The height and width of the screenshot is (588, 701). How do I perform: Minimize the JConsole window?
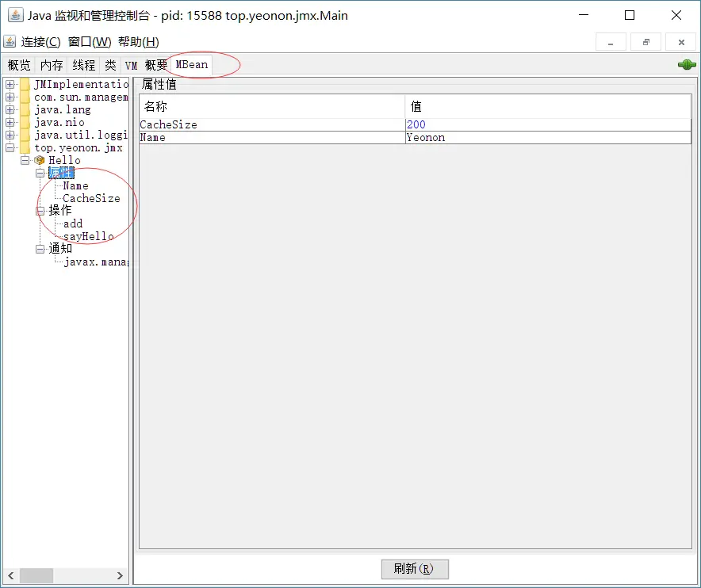584,15
